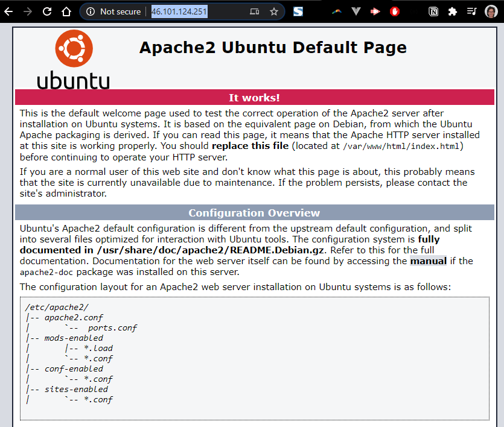
Task: Click 'mods-enabled' in the config tree
Action: tap(74, 338)
